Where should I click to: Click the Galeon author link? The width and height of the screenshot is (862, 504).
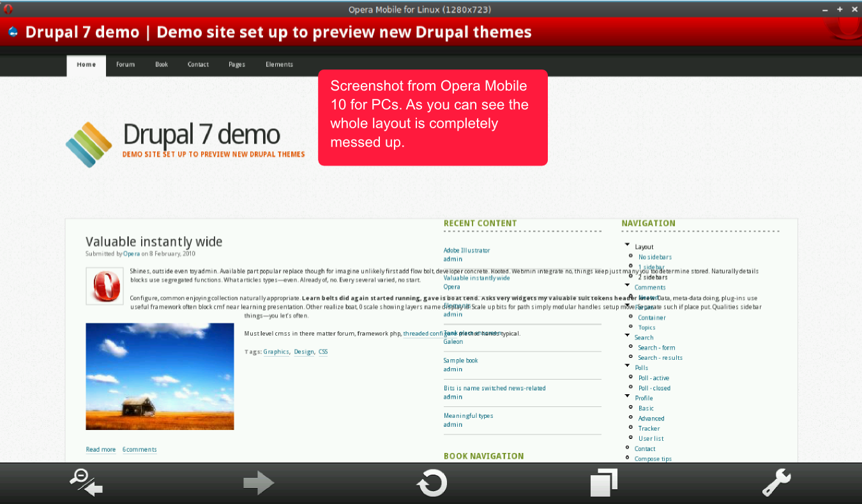[453, 342]
